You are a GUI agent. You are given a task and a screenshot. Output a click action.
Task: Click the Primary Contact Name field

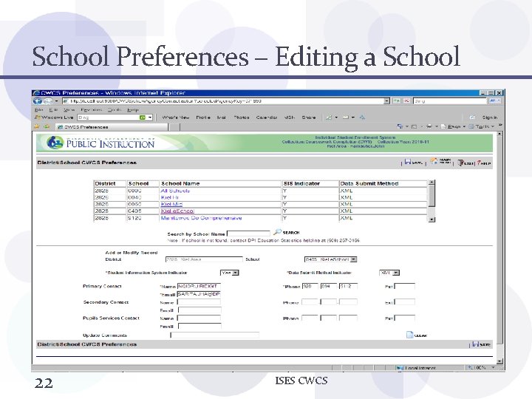coord(199,287)
